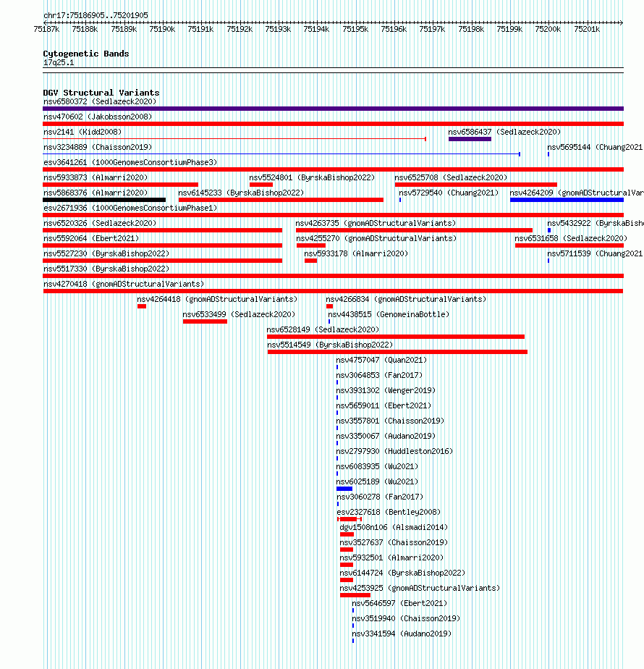
Task: Click the Cytogenetic Bands track title
Action: click(x=85, y=54)
